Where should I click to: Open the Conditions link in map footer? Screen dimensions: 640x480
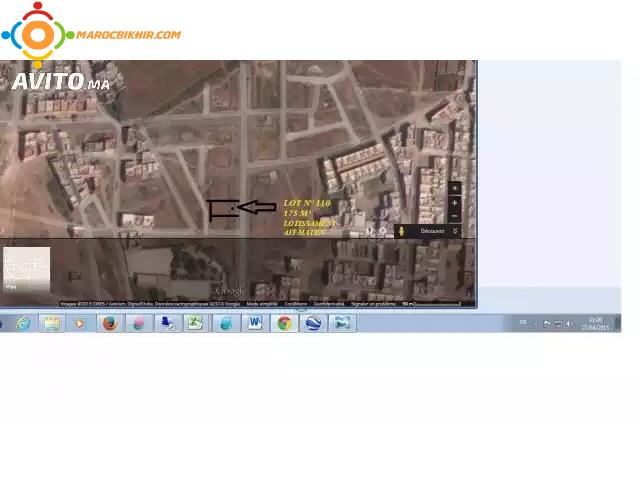296,304
